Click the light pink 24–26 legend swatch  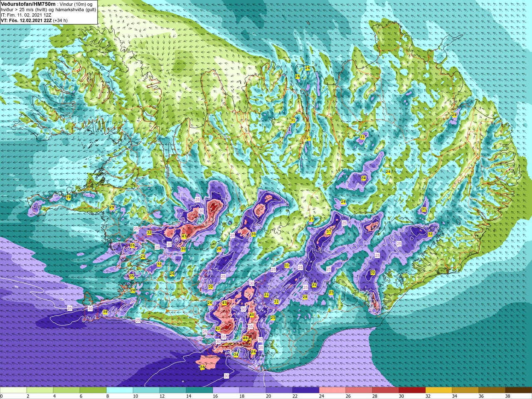click(x=332, y=390)
